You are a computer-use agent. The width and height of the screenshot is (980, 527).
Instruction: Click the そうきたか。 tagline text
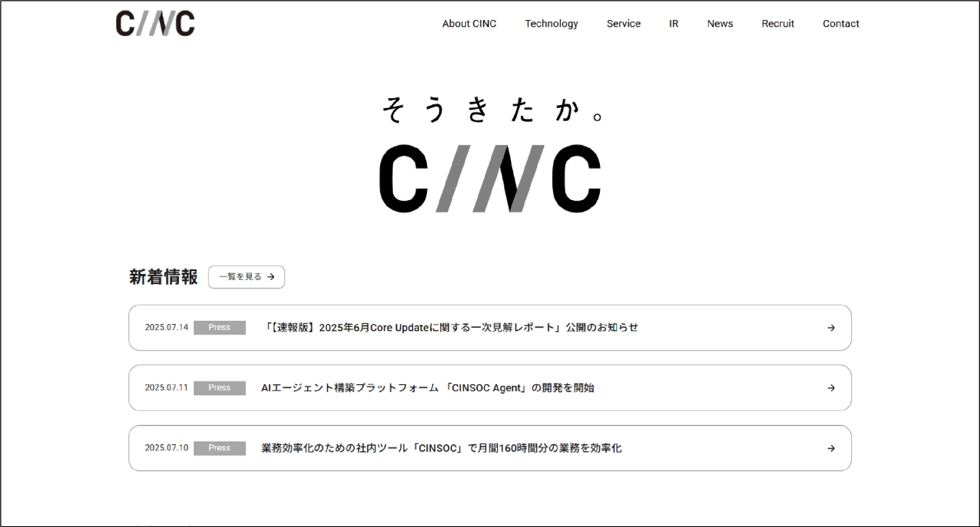click(491, 110)
